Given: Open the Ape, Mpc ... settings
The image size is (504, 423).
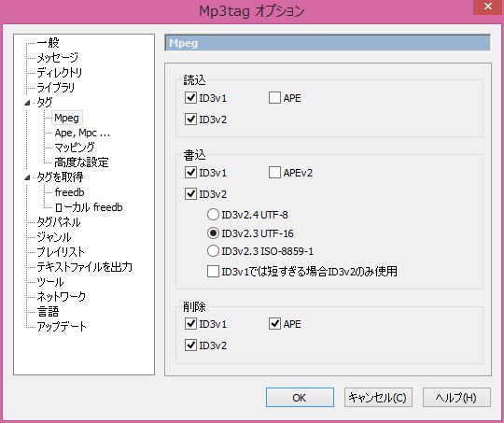Looking at the screenshot, I should [82, 133].
